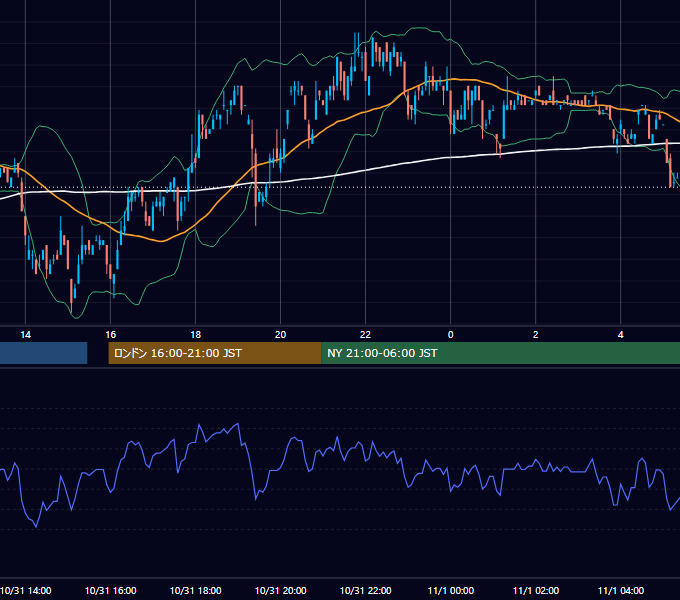680x600 pixels.
Task: Click the 10/31 16:00 time label
Action: point(111,590)
